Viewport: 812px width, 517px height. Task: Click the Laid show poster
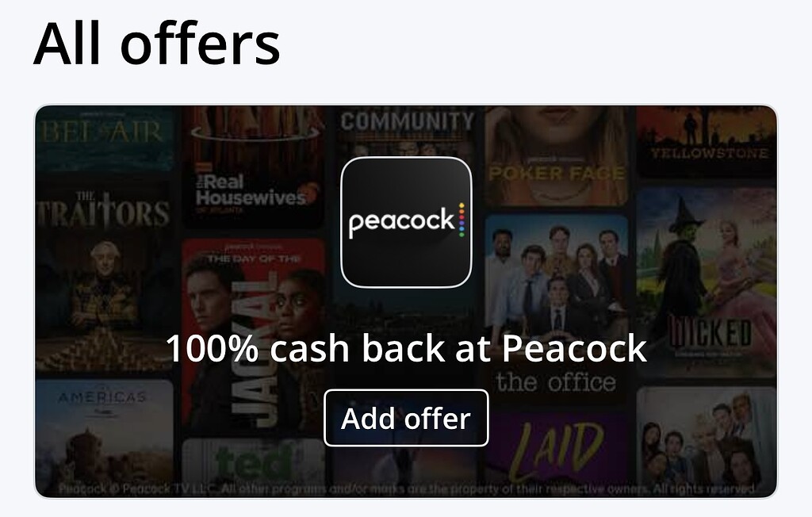[556, 449]
